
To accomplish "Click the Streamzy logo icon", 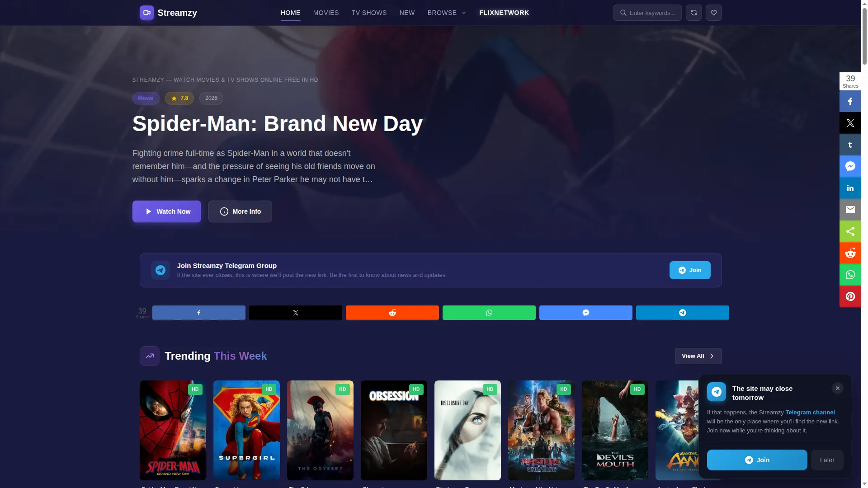I will point(146,13).
